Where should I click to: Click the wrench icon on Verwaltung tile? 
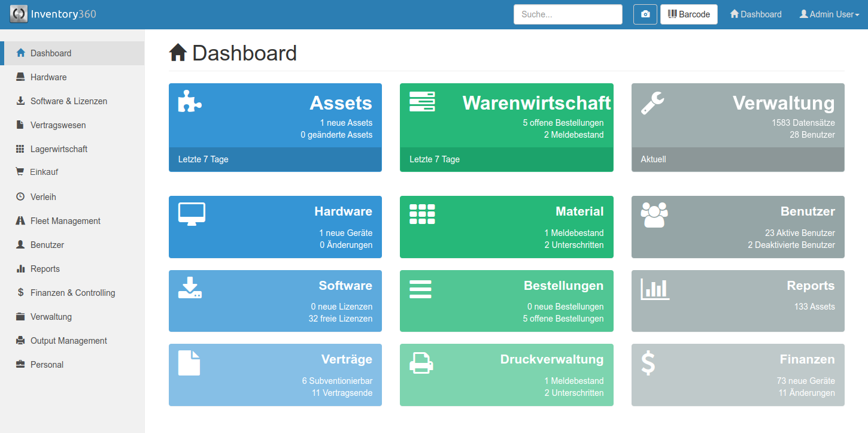pyautogui.click(x=652, y=103)
